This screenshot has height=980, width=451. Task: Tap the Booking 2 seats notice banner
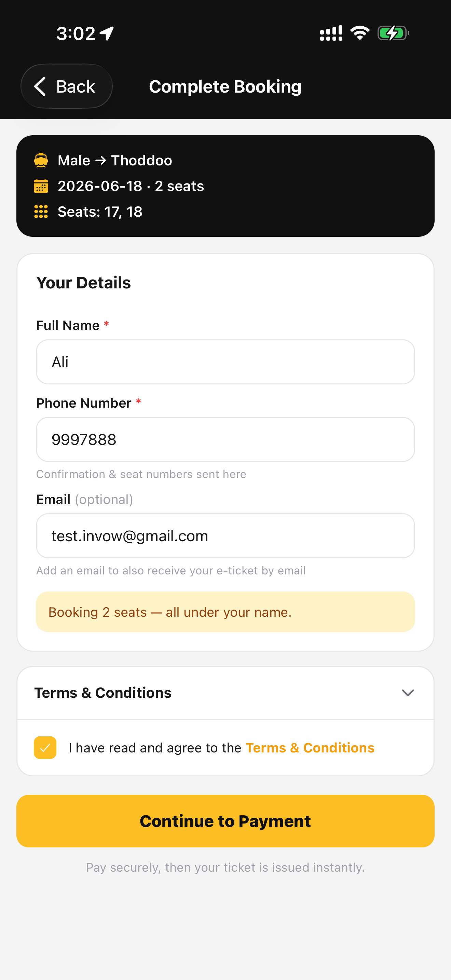coord(225,612)
